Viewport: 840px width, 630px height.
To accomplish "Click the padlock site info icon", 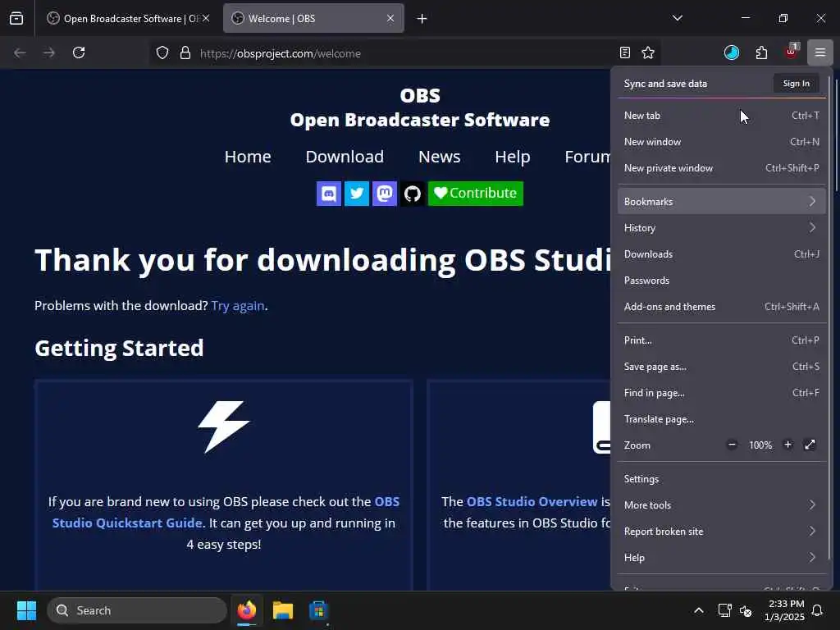I will pyautogui.click(x=185, y=53).
